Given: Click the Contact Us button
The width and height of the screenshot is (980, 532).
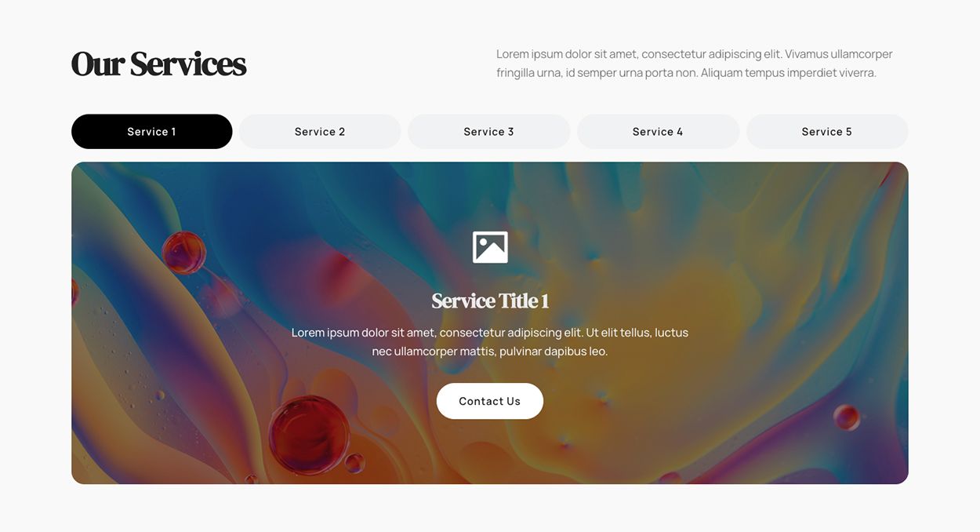Looking at the screenshot, I should (490, 401).
